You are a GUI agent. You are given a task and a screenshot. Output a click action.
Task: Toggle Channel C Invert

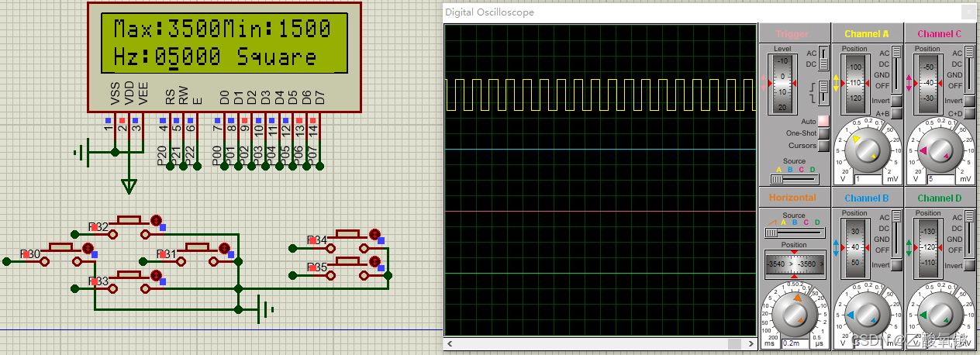pyautogui.click(x=970, y=101)
